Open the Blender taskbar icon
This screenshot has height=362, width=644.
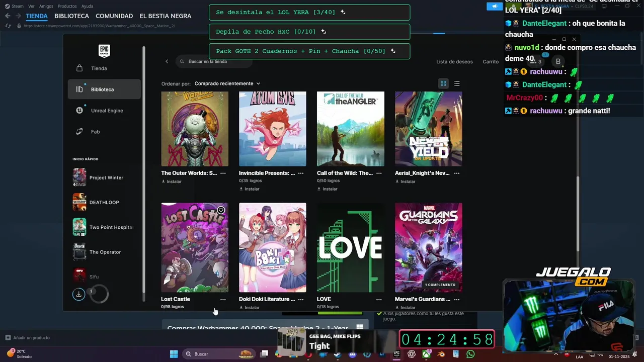pos(441,354)
